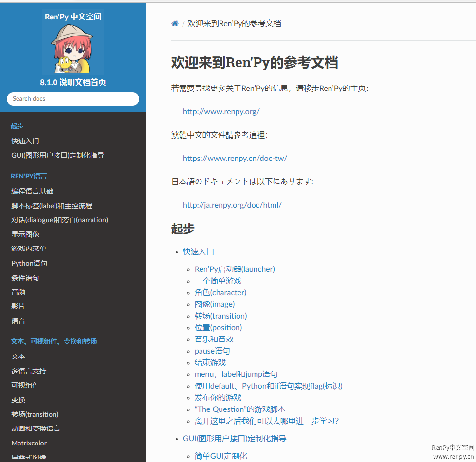Open 使用default、Python和if语句实现flag(标识) link
The width and height of the screenshot is (476, 462).
(268, 386)
